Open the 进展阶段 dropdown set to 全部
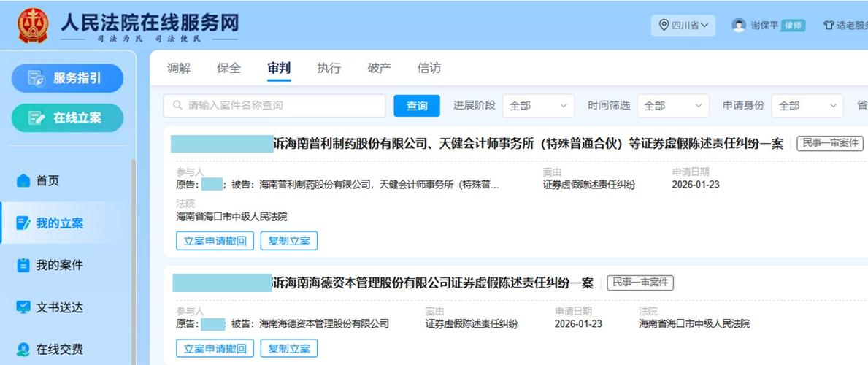Screen dimensions: 868x365 coord(538,106)
